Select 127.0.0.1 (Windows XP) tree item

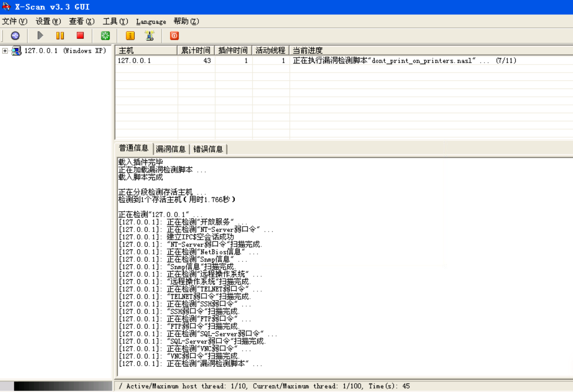tap(65, 51)
